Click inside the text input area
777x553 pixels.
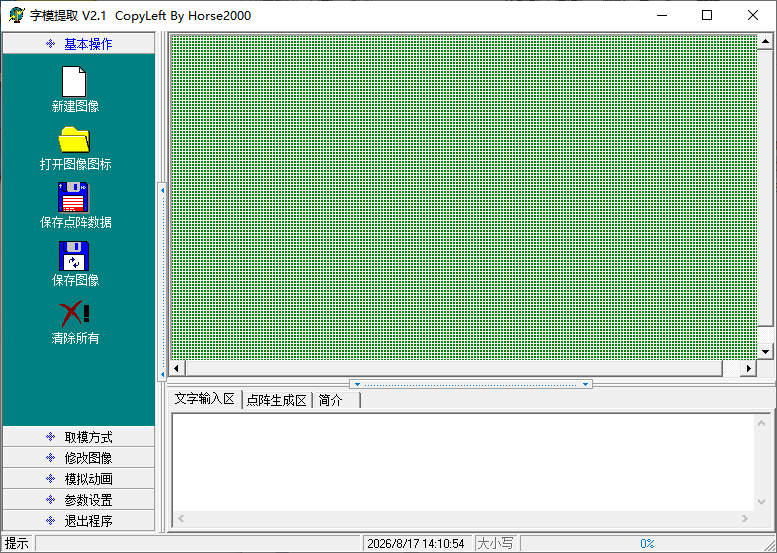coord(463,462)
